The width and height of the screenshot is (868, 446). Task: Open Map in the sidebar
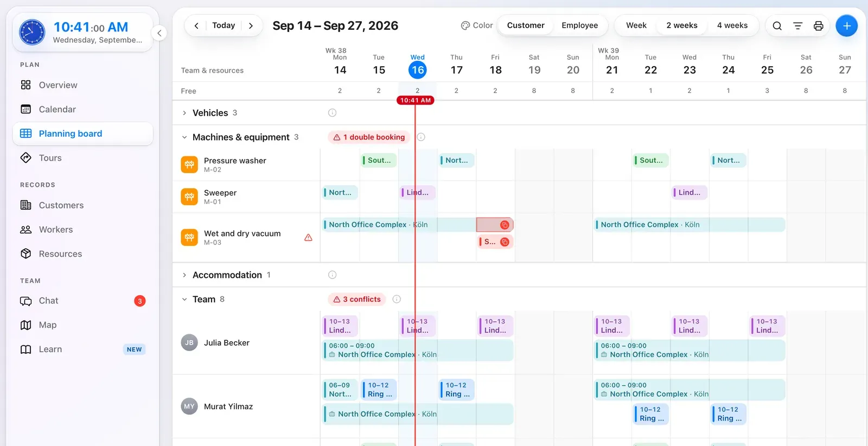(82, 325)
